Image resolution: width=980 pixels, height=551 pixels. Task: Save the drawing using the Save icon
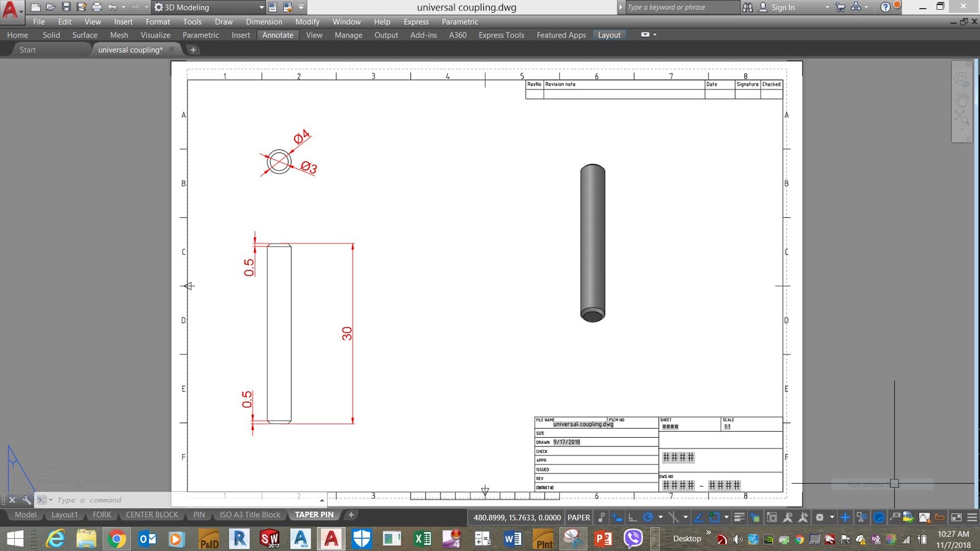(66, 7)
